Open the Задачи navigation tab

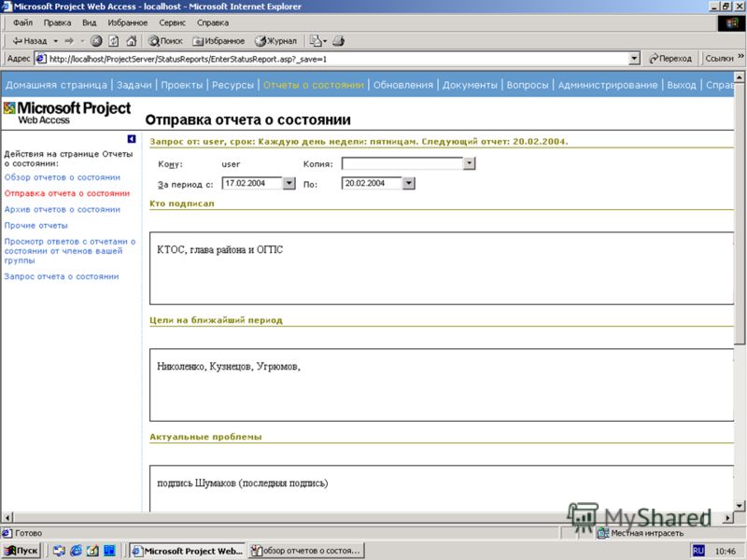(x=134, y=85)
